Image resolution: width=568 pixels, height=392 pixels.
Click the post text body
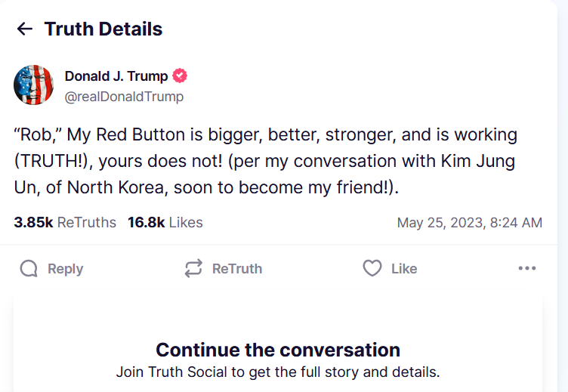(x=266, y=161)
